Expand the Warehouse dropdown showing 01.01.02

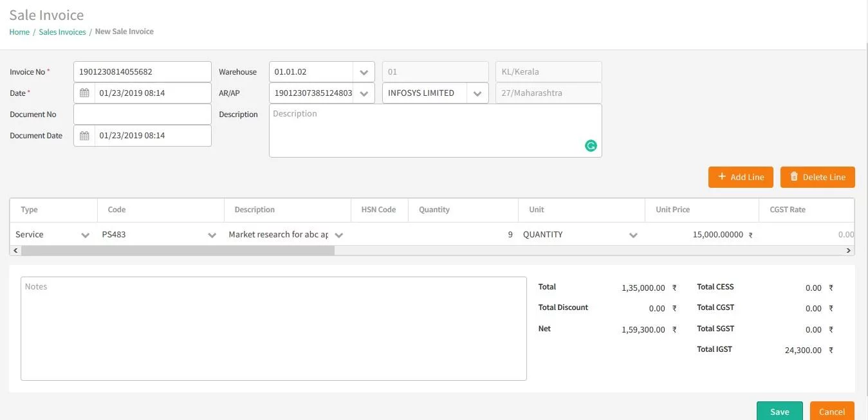365,71
